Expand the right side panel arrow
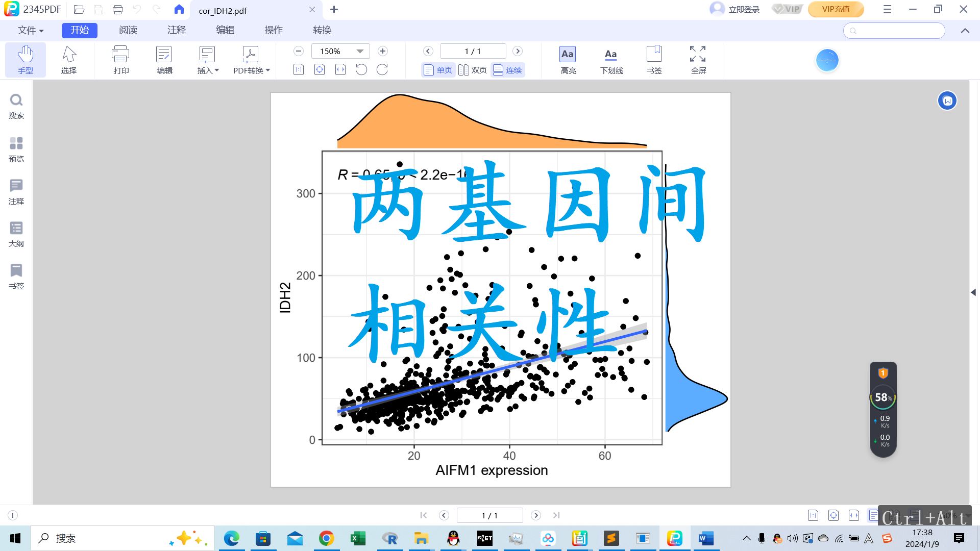 tap(973, 292)
